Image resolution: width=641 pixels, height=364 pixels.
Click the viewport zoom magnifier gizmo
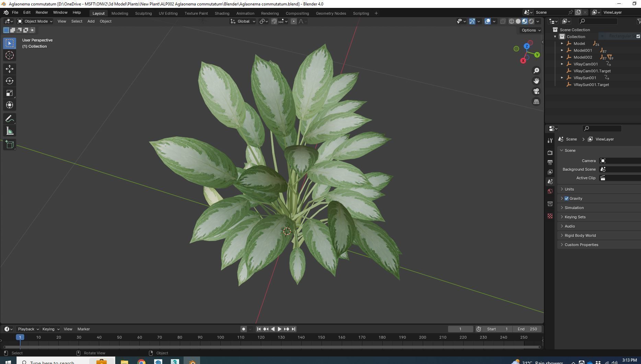point(536,71)
